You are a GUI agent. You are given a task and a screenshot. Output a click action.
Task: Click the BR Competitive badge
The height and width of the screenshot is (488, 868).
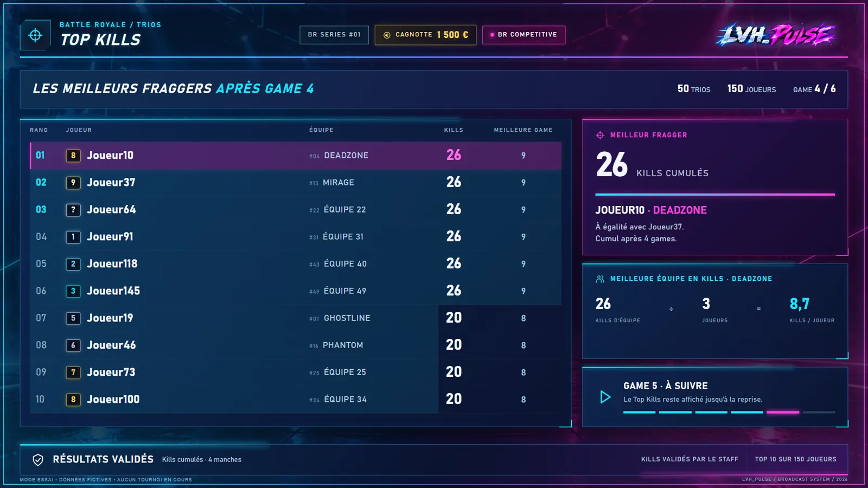pyautogui.click(x=524, y=35)
